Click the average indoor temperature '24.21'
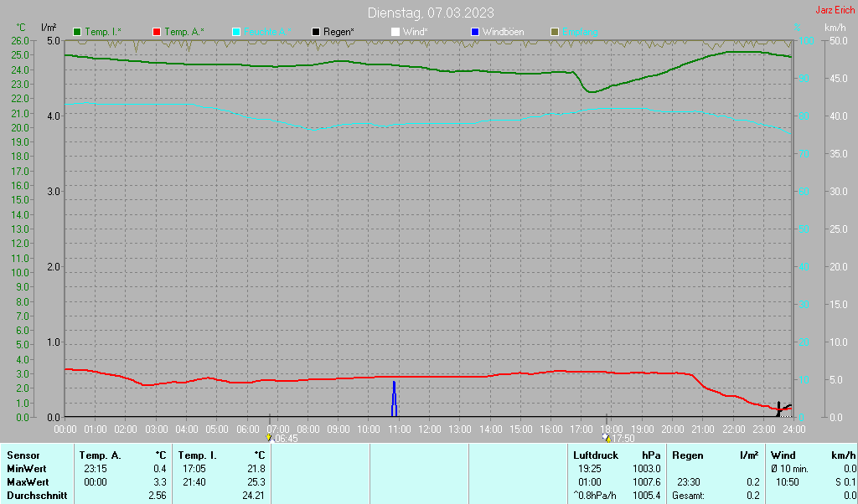Image resolution: width=858 pixels, height=504 pixels. click(x=254, y=496)
